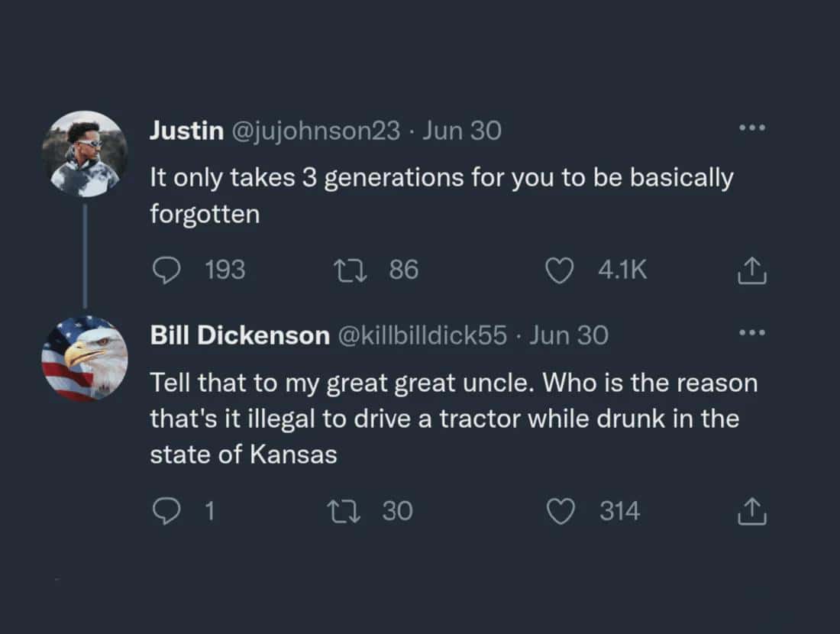Screen dimensions: 840x634
Task: Unlike Bill's tweet with 314 likes
Action: [x=562, y=511]
